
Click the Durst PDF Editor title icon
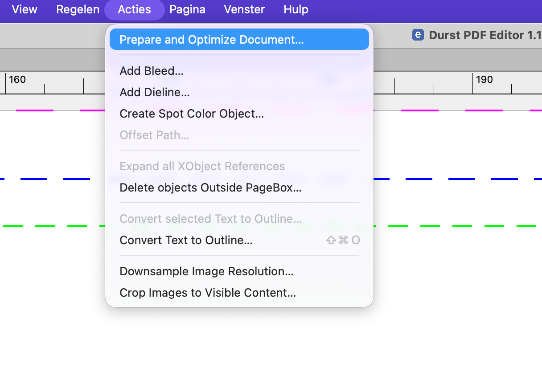pos(418,35)
